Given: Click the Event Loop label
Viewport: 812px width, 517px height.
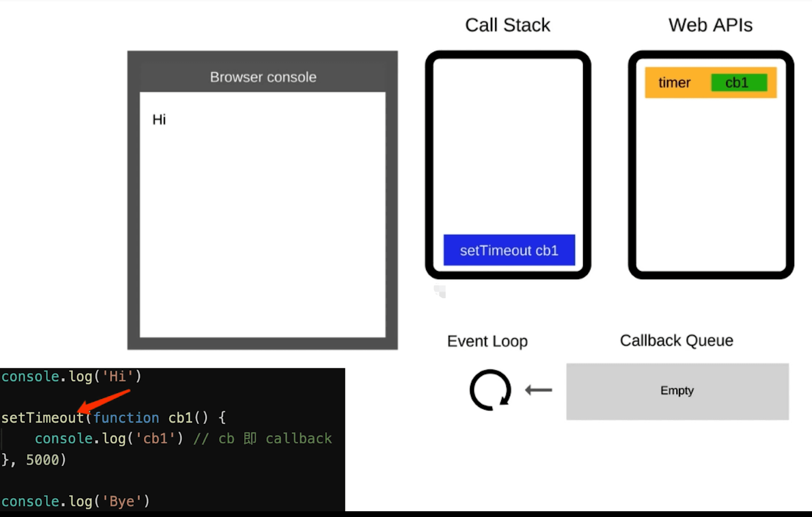Looking at the screenshot, I should point(487,341).
